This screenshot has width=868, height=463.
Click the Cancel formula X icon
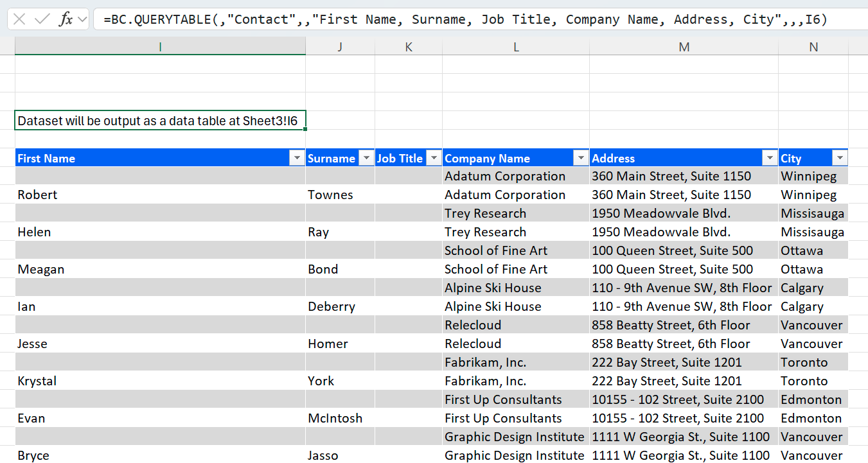pos(19,19)
